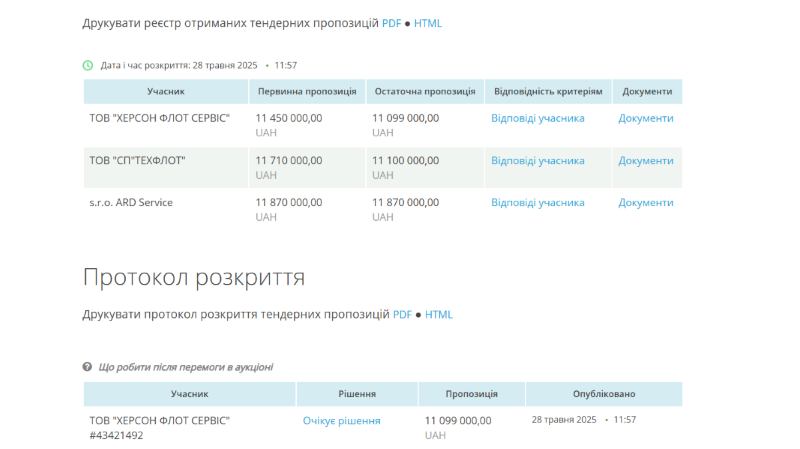
Task: Click the 'Учасник' header in the proposals table
Action: [166, 91]
